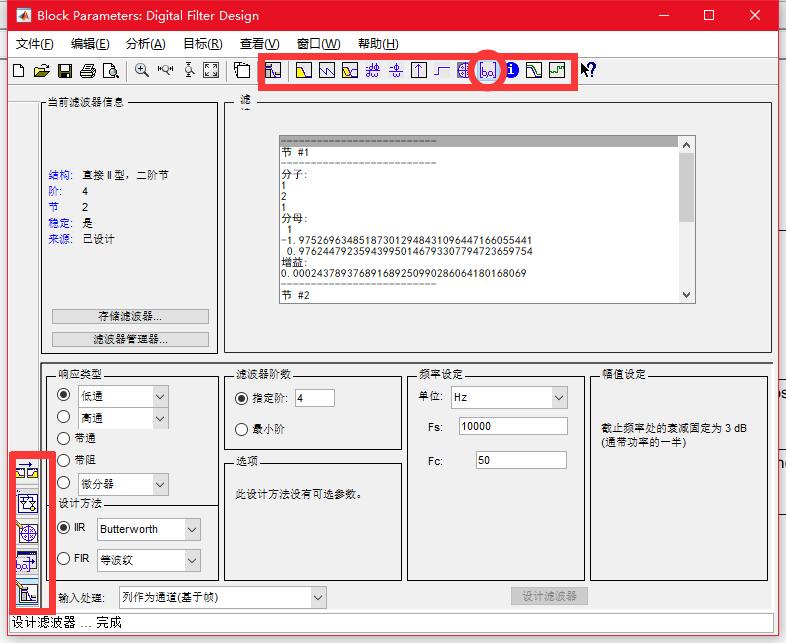
Task: Choose the IIR design method radio button
Action: 63,527
